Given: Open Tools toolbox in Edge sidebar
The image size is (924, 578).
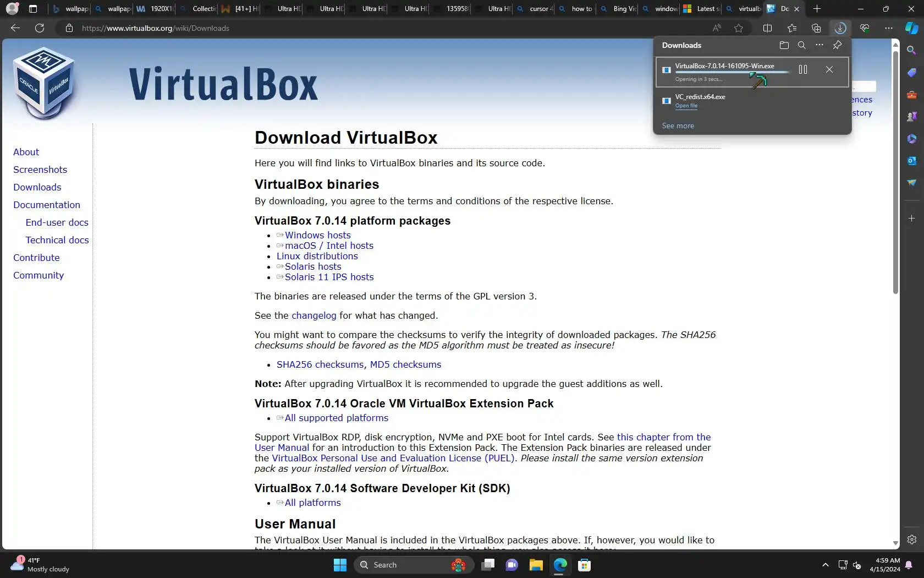Looking at the screenshot, I should (912, 95).
